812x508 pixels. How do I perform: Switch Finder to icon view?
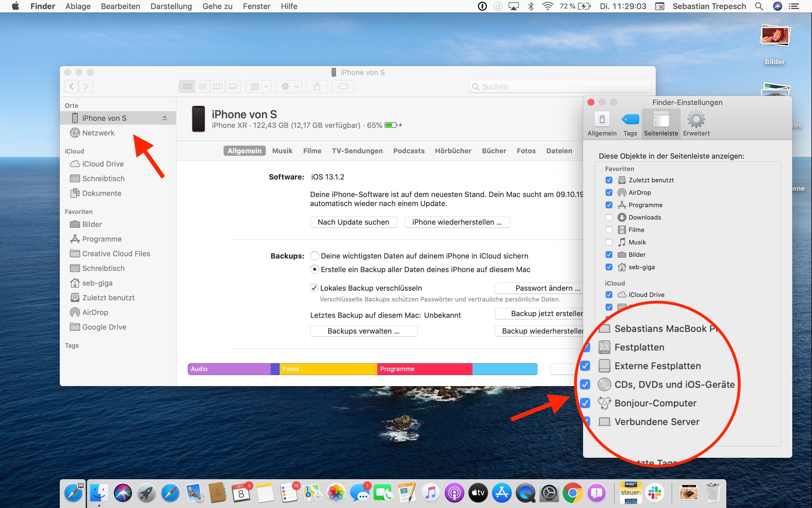[x=187, y=86]
